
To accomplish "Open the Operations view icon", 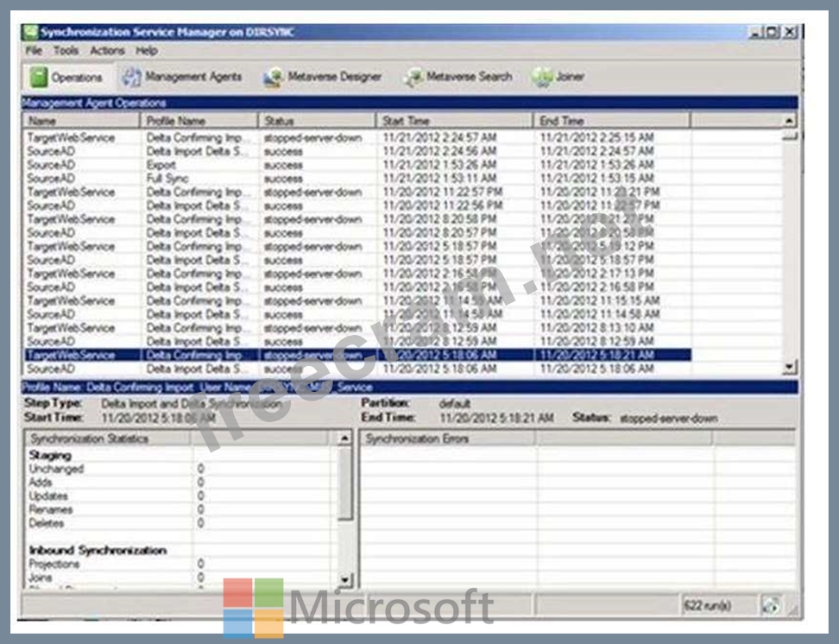I will [x=39, y=78].
